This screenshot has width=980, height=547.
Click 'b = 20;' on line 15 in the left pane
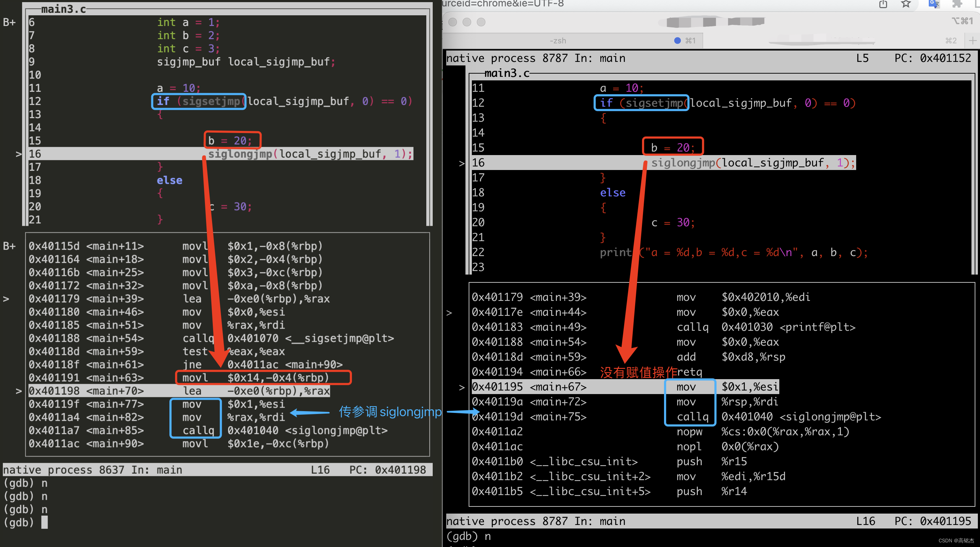click(230, 140)
